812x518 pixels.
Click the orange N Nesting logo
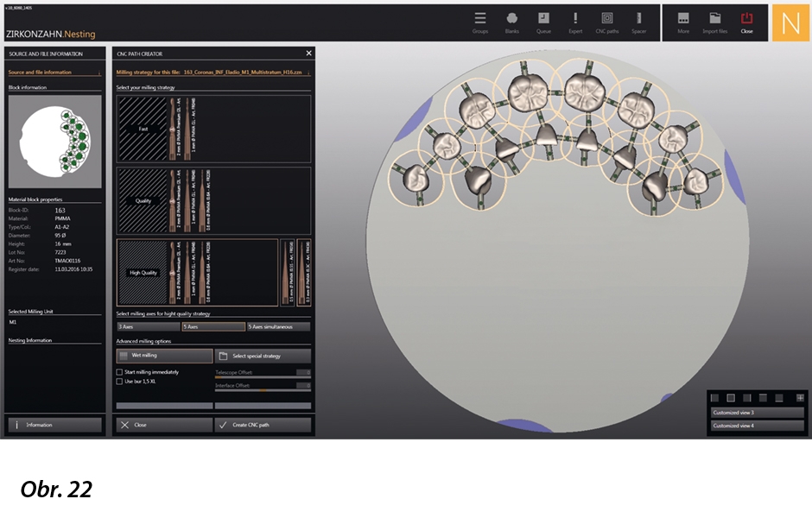click(x=790, y=22)
